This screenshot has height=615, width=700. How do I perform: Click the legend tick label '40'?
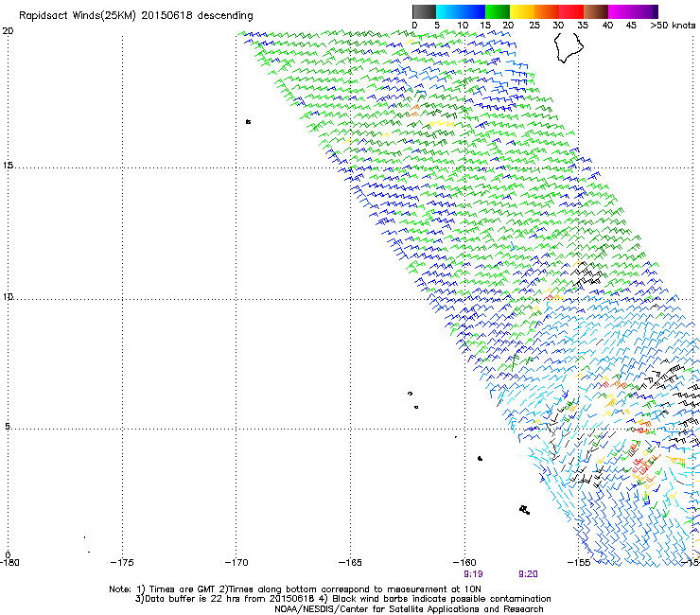[607, 26]
